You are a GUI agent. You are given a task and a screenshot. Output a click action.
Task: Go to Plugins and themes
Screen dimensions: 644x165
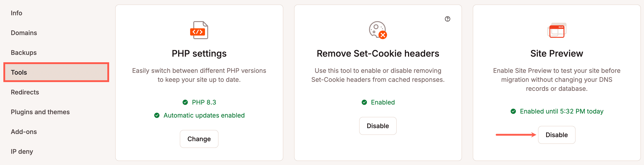tap(40, 112)
